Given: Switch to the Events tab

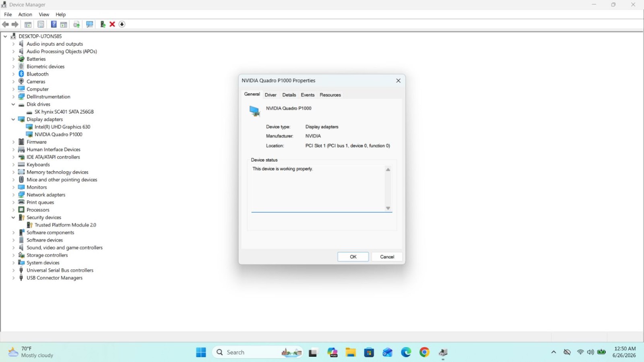Looking at the screenshot, I should point(308,95).
